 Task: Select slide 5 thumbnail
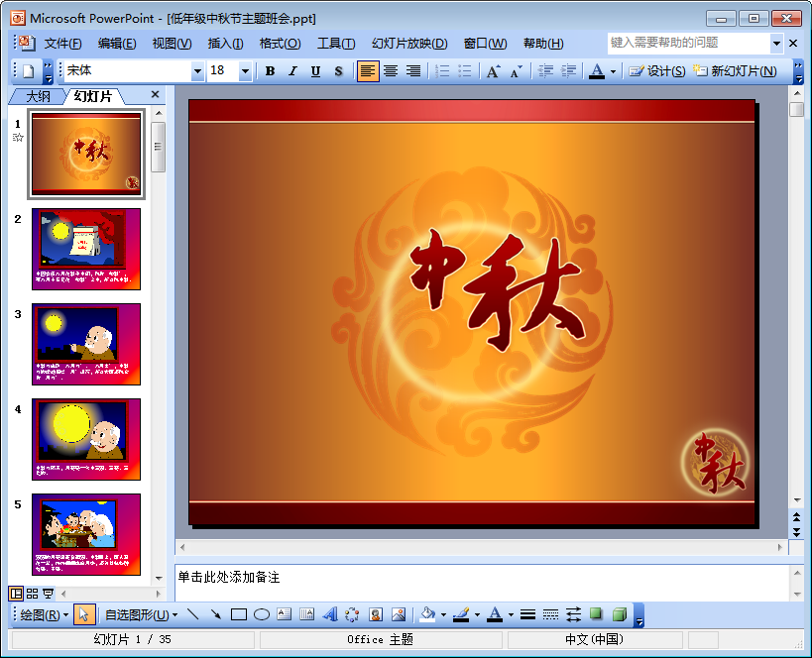pos(86,534)
